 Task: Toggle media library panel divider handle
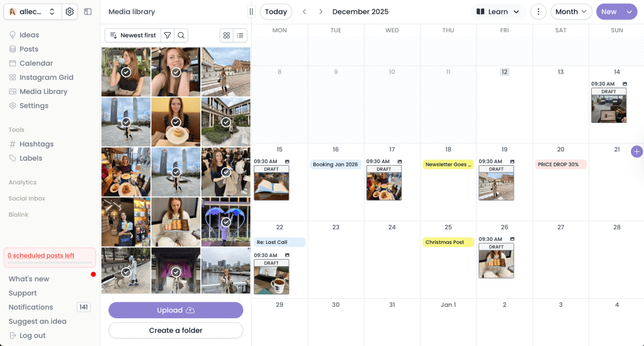click(x=251, y=11)
